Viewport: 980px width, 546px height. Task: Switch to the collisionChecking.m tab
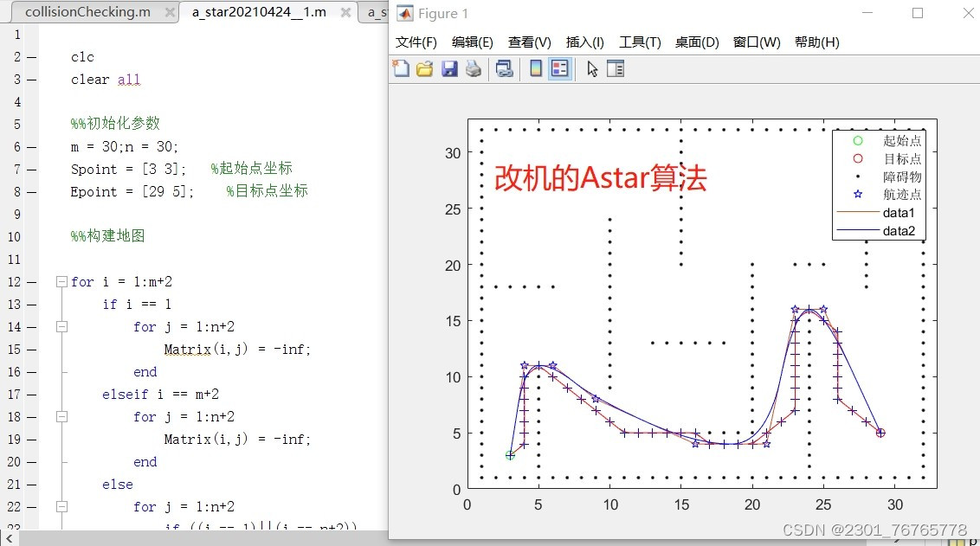coord(87,13)
